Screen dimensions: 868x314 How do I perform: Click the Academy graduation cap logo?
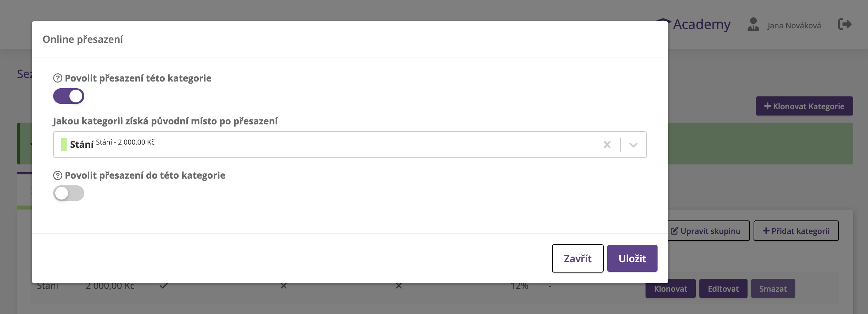pos(663,20)
